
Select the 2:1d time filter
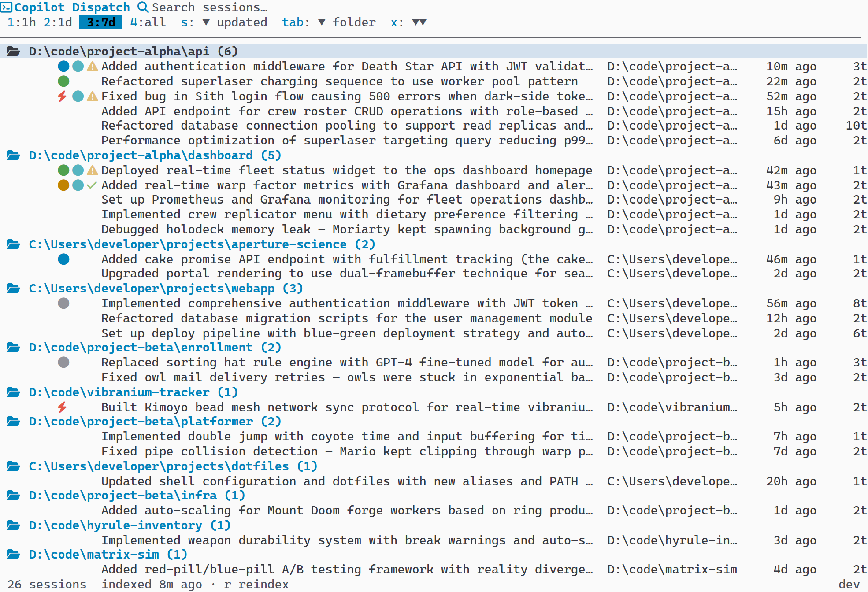click(58, 22)
